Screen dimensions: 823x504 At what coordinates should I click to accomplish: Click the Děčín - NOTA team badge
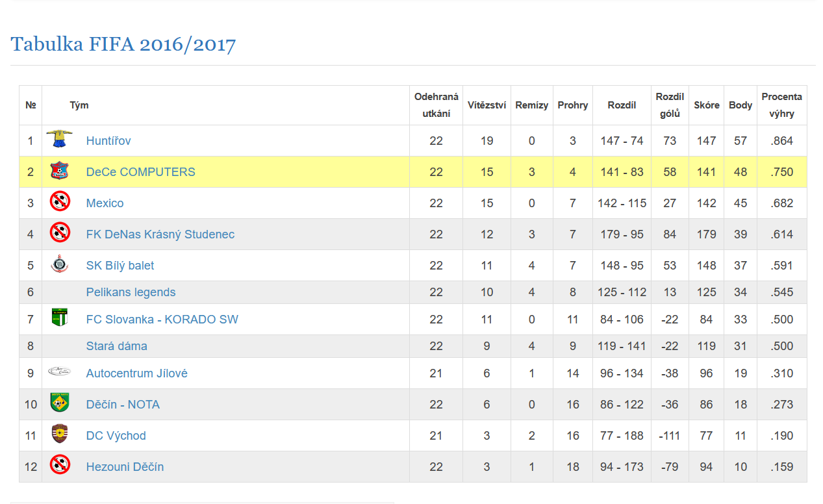60,403
